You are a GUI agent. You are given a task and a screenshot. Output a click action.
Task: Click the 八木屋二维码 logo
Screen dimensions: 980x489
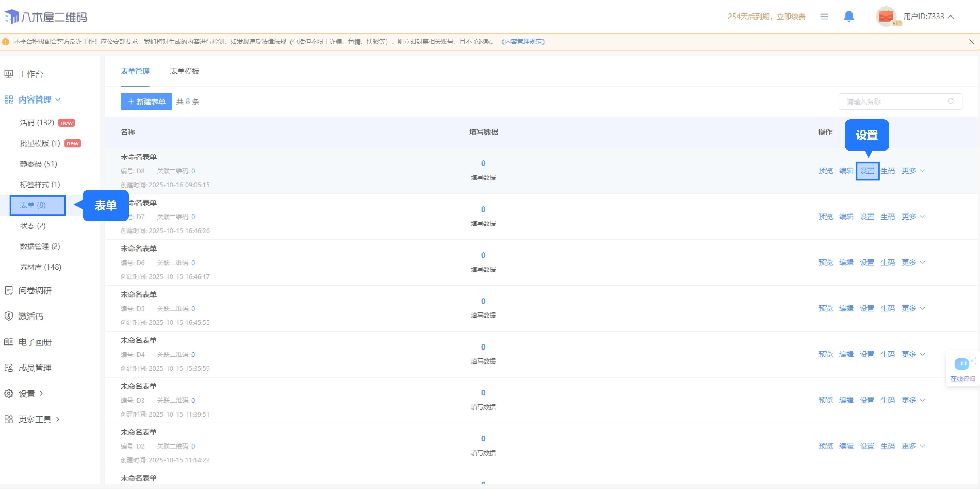(x=46, y=17)
